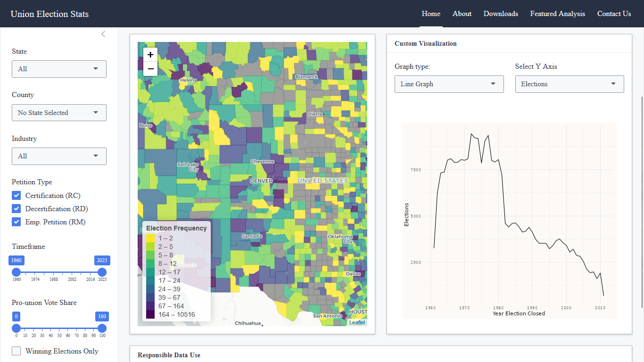Click the Santa Fe map label
Viewport: 644px width, 362px height.
point(252,236)
